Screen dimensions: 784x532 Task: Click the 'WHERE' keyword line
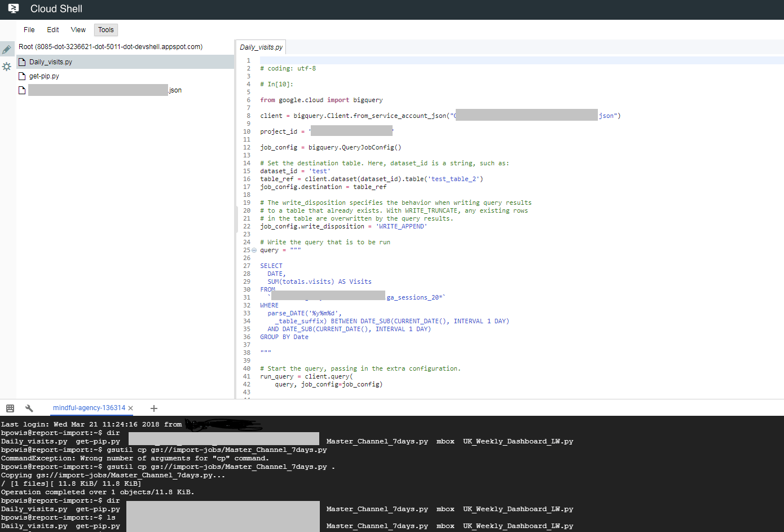click(270, 305)
